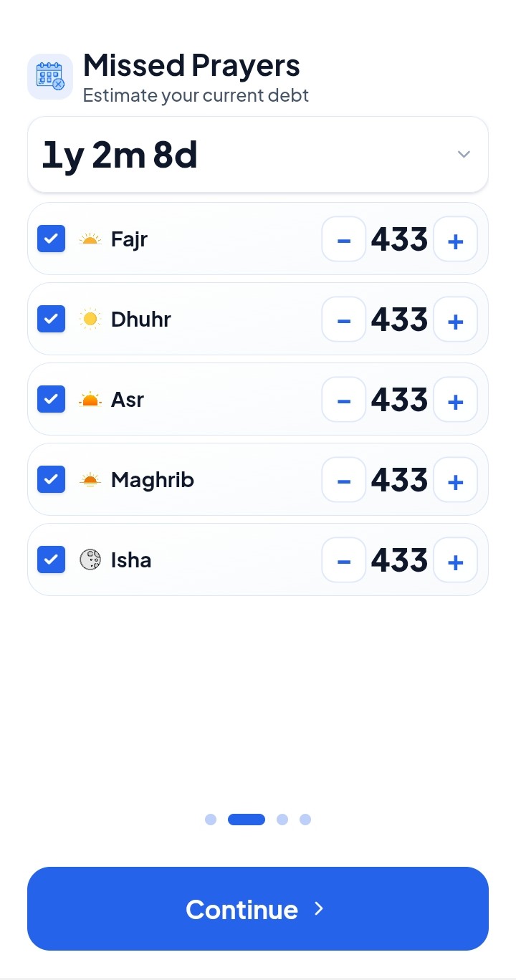The width and height of the screenshot is (516, 980).
Task: Click the Fajr sunrise icon
Action: point(90,239)
